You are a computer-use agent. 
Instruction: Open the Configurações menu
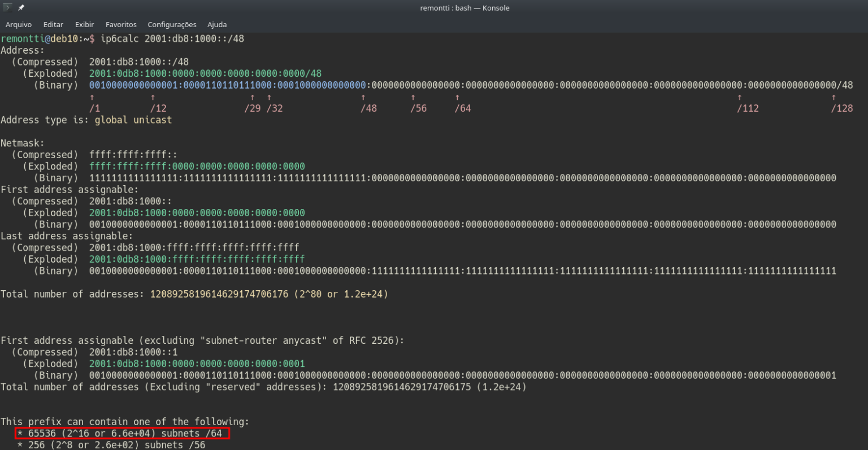172,25
